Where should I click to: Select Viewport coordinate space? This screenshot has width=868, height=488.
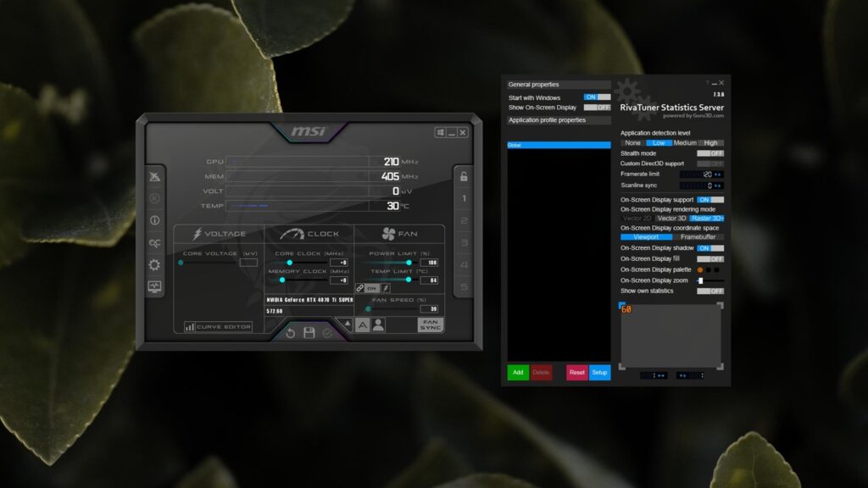tap(646, 237)
